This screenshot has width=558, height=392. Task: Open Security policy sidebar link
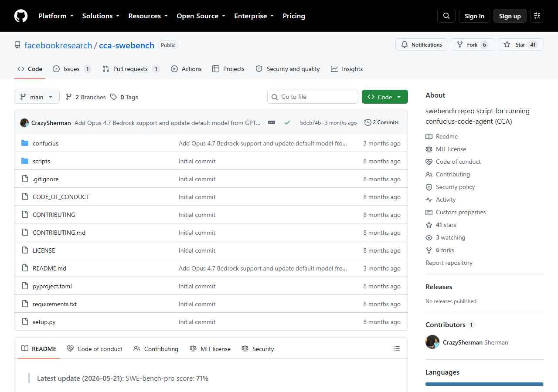[x=450, y=187]
